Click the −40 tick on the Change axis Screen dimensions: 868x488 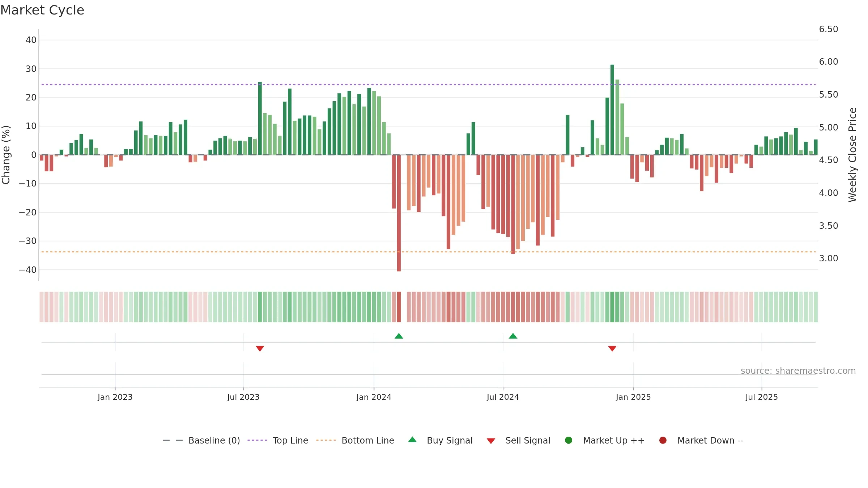(28, 270)
